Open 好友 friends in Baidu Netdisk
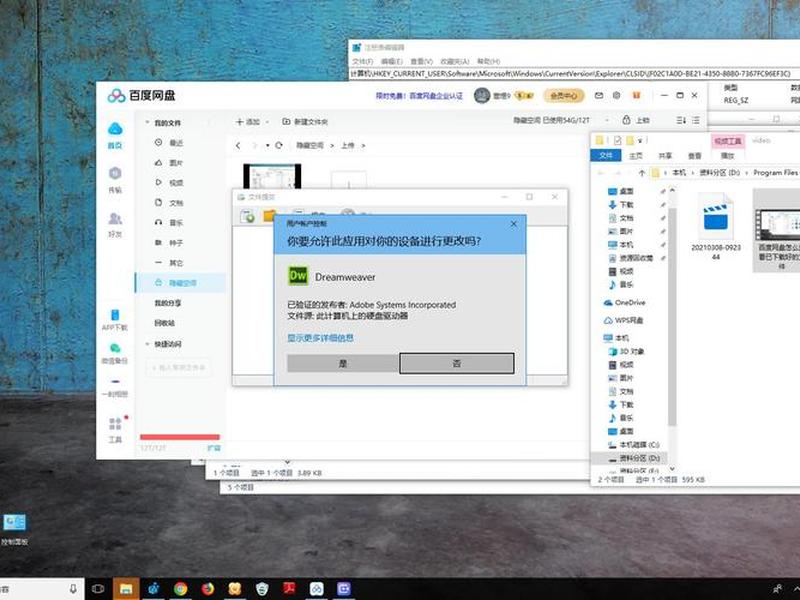This screenshot has width=800, height=600. 115,224
